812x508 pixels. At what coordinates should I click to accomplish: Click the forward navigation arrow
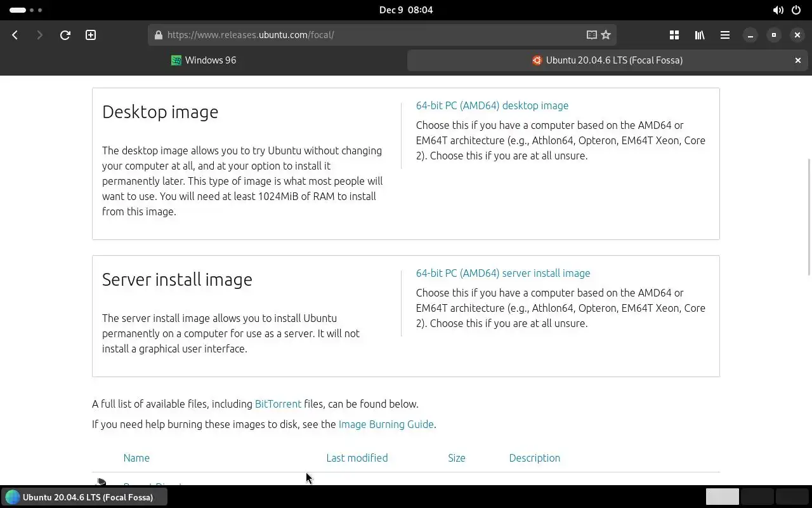pos(39,35)
